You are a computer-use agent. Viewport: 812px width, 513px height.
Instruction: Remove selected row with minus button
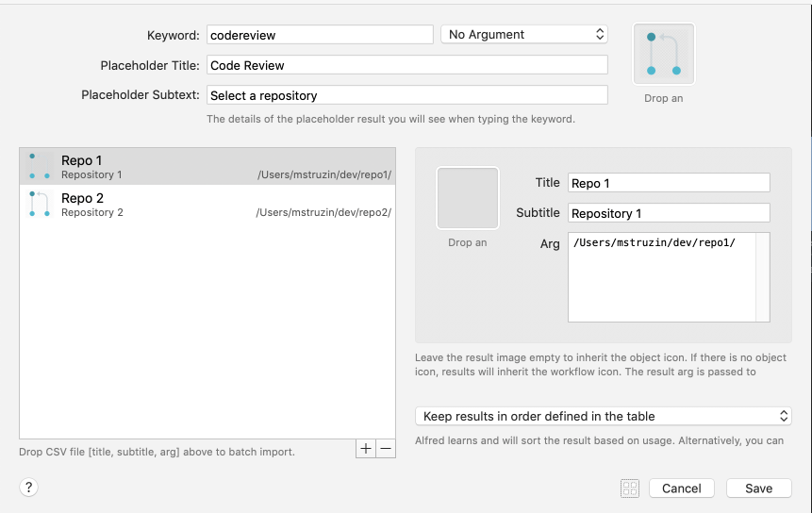(386, 449)
